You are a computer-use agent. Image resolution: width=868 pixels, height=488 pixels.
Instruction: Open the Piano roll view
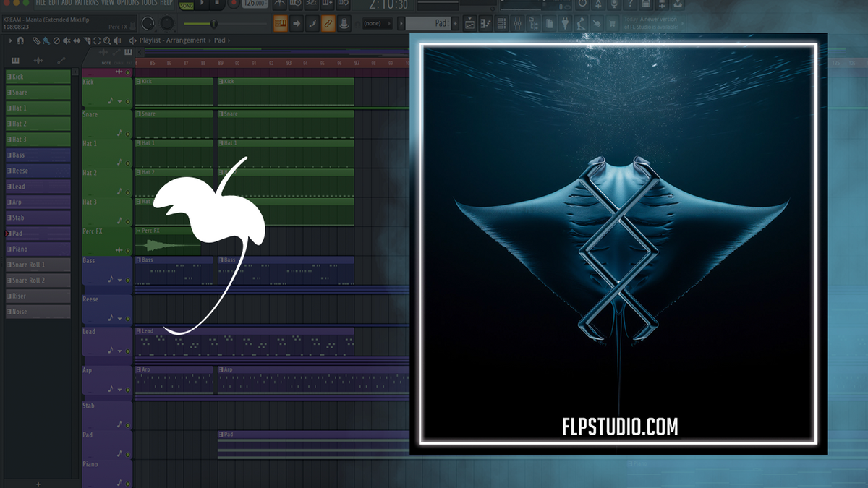pos(486,23)
